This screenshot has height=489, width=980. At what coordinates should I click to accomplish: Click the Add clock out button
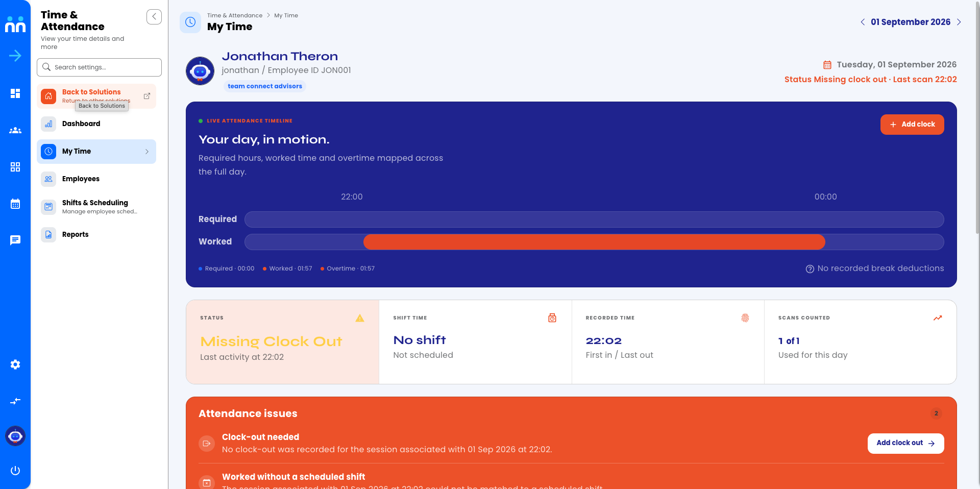pos(905,444)
